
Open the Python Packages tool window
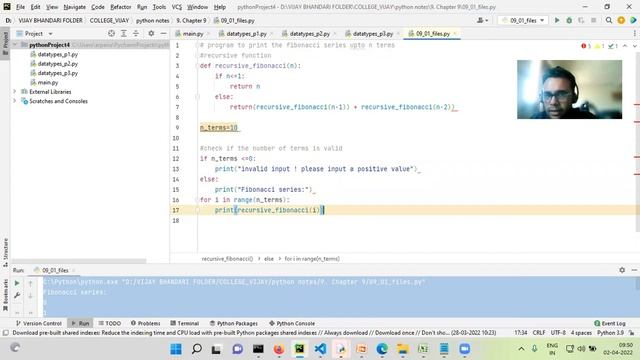[233, 323]
